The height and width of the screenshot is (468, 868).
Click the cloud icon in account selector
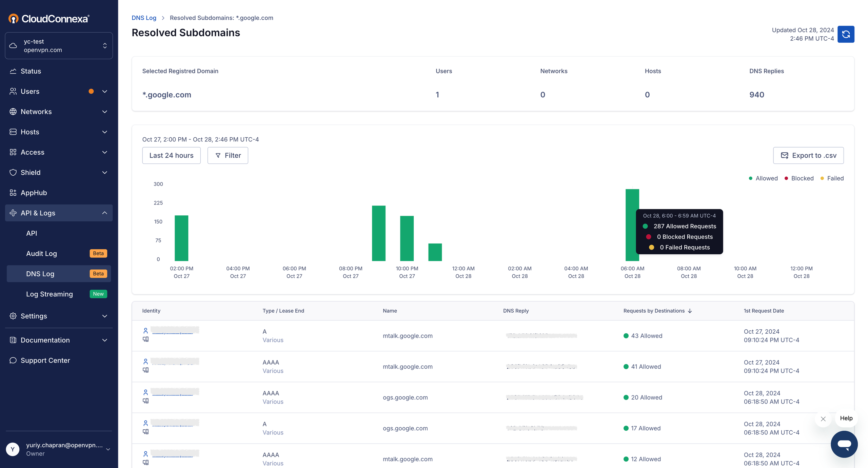tap(13, 46)
